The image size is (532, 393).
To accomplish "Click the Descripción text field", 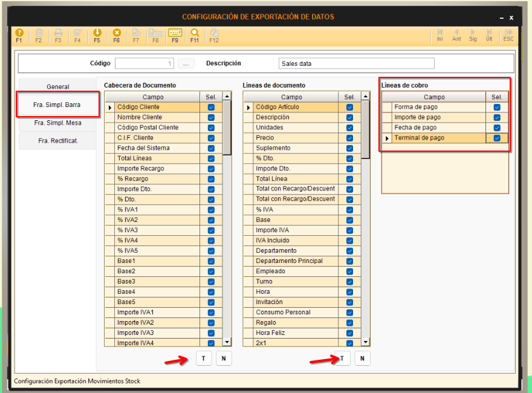I will pyautogui.click(x=357, y=63).
